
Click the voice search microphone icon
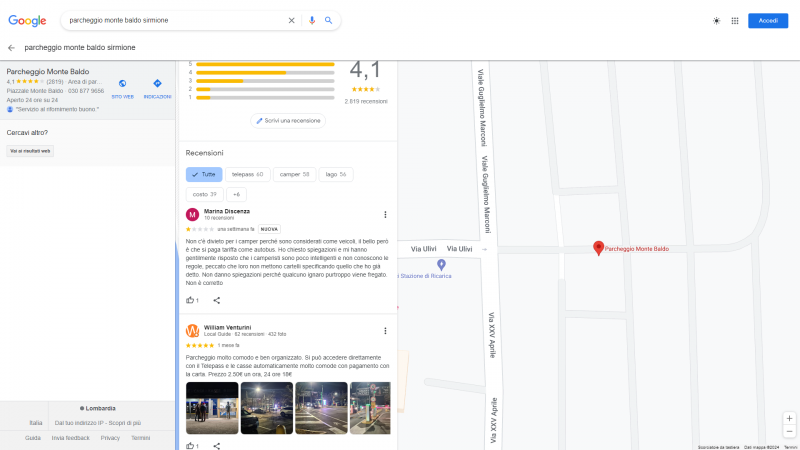click(311, 20)
